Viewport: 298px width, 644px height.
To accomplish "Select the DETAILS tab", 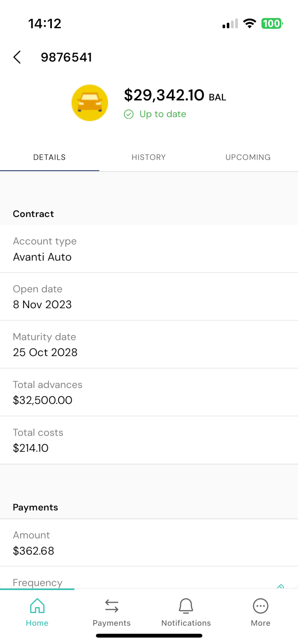I will pyautogui.click(x=49, y=157).
